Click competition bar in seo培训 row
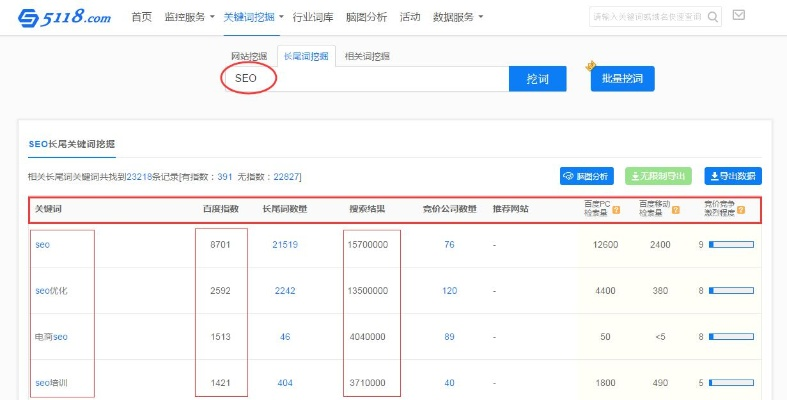This screenshot has height=400, width=787. [x=731, y=383]
